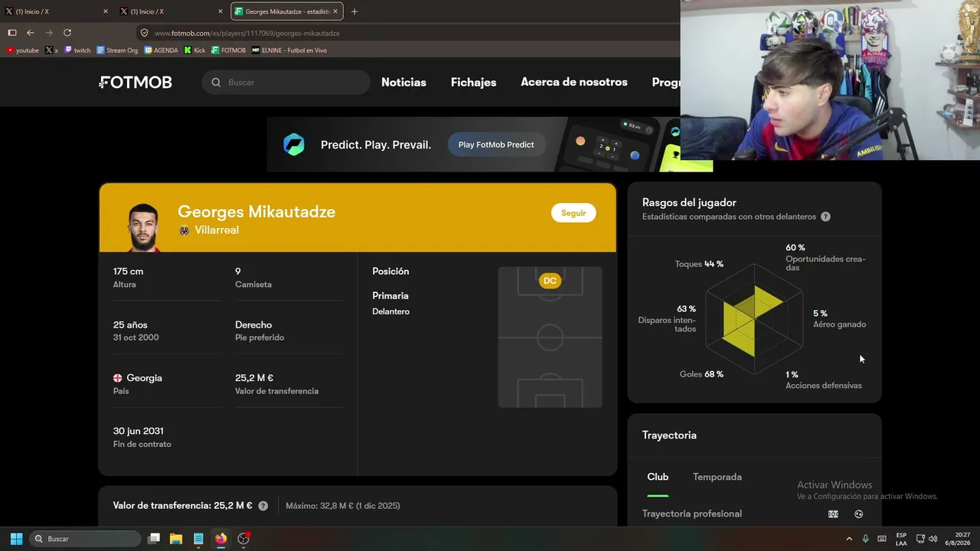This screenshot has width=980, height=551.
Task: Open Noticias in the FotMob menu
Action: pyautogui.click(x=403, y=83)
